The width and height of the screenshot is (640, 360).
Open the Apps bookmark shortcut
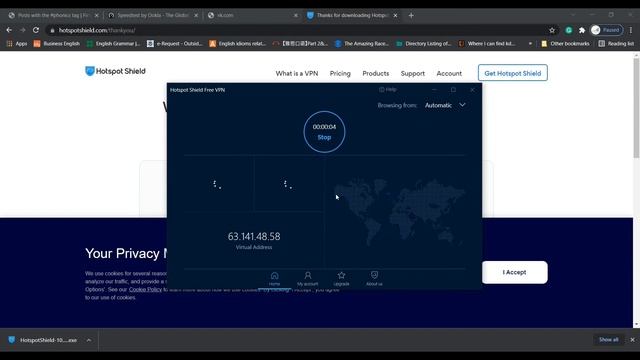click(x=17, y=44)
